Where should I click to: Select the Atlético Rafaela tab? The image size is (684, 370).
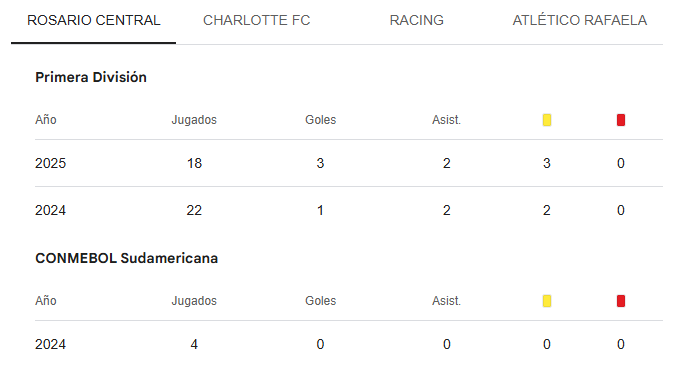579,21
